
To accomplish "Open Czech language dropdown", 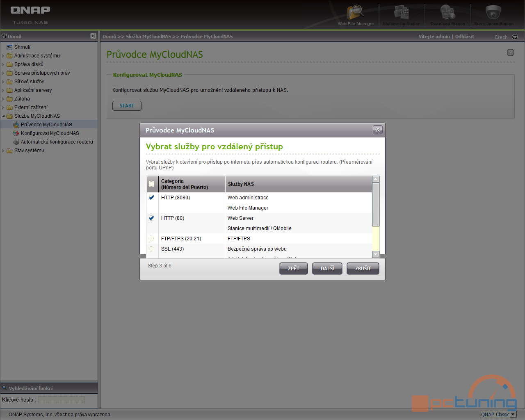I will (x=515, y=37).
